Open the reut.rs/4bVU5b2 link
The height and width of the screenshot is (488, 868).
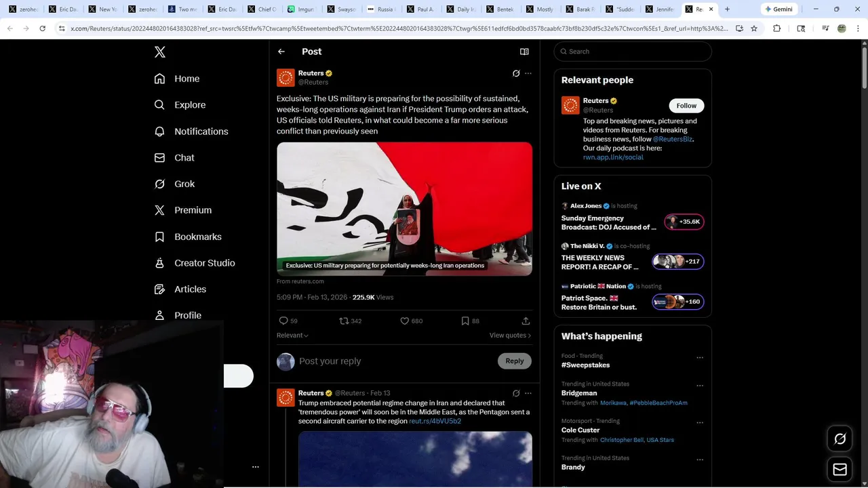pyautogui.click(x=435, y=421)
